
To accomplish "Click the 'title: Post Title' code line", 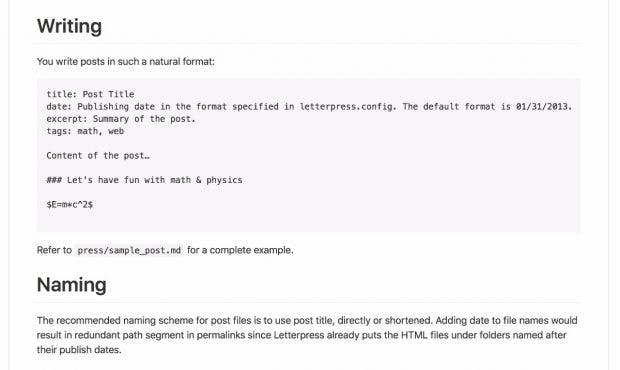I will point(90,94).
